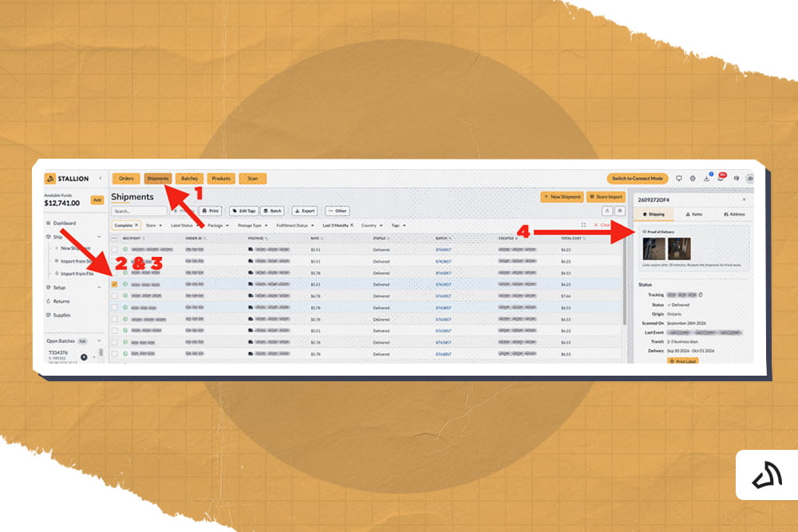Screen dimensions: 798x532
Task: Sort by the Created column
Action: [508, 238]
